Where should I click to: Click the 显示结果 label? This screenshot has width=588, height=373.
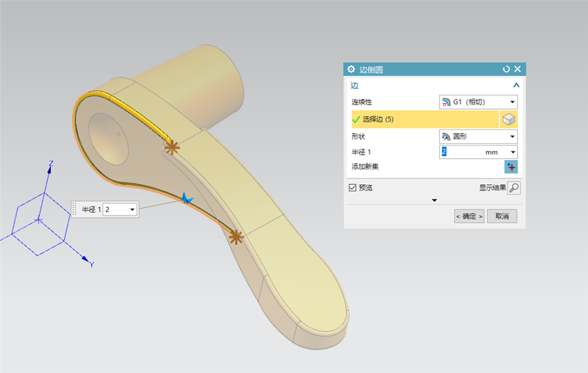point(493,187)
